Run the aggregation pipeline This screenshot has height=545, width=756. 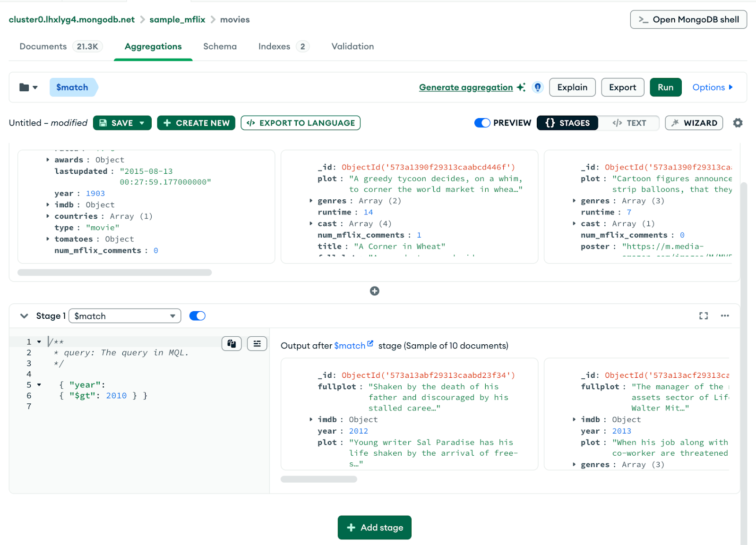(665, 87)
